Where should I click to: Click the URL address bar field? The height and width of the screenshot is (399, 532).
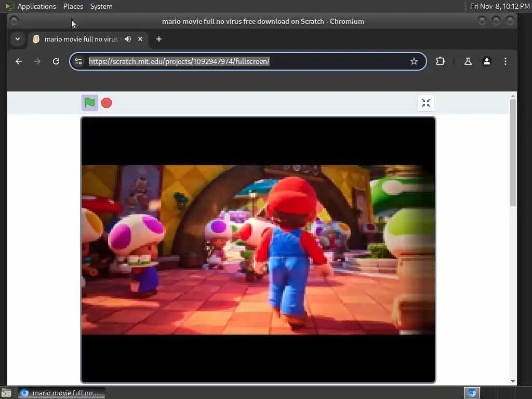(x=247, y=61)
